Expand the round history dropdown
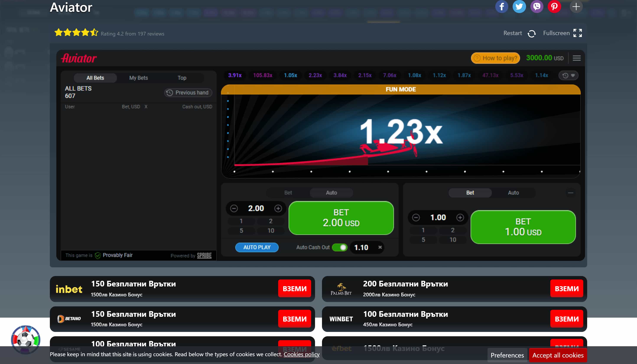The image size is (637, 364). tap(568, 75)
